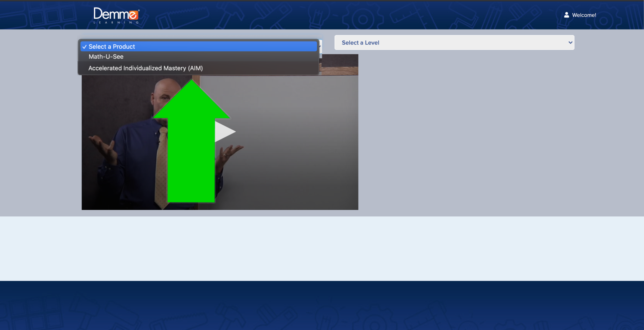Click the checkmark beside Select a Product
This screenshot has height=330, width=644.
coord(84,47)
